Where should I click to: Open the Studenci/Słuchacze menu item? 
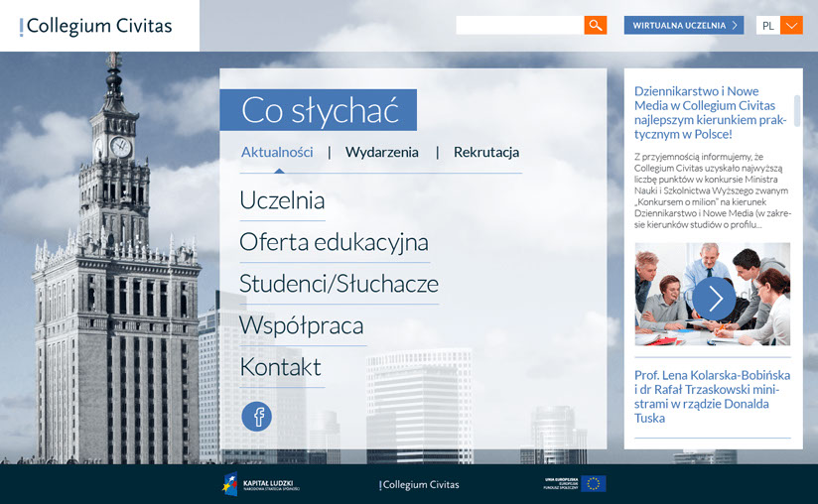click(x=340, y=284)
